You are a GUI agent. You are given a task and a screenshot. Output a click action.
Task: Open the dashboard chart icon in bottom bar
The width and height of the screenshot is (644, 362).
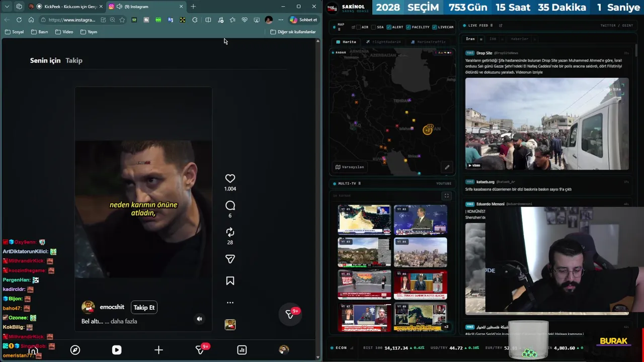[x=242, y=350]
